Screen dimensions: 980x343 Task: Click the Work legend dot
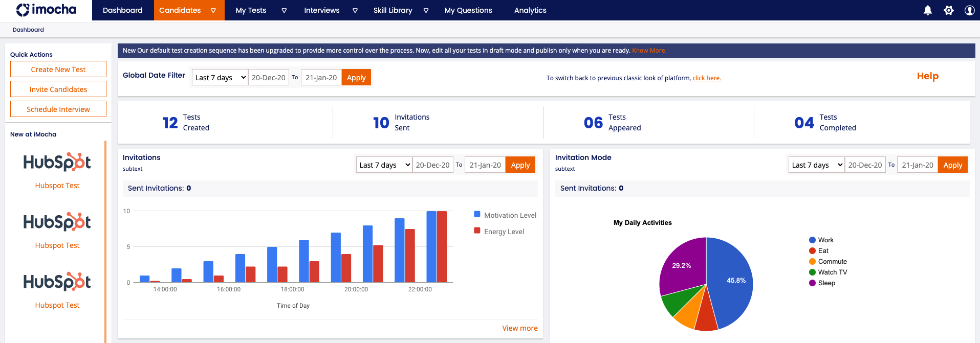[x=812, y=240]
